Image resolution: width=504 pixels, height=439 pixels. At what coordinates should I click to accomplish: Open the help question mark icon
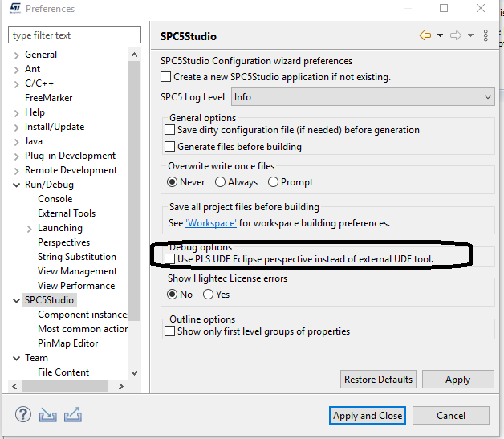point(23,415)
